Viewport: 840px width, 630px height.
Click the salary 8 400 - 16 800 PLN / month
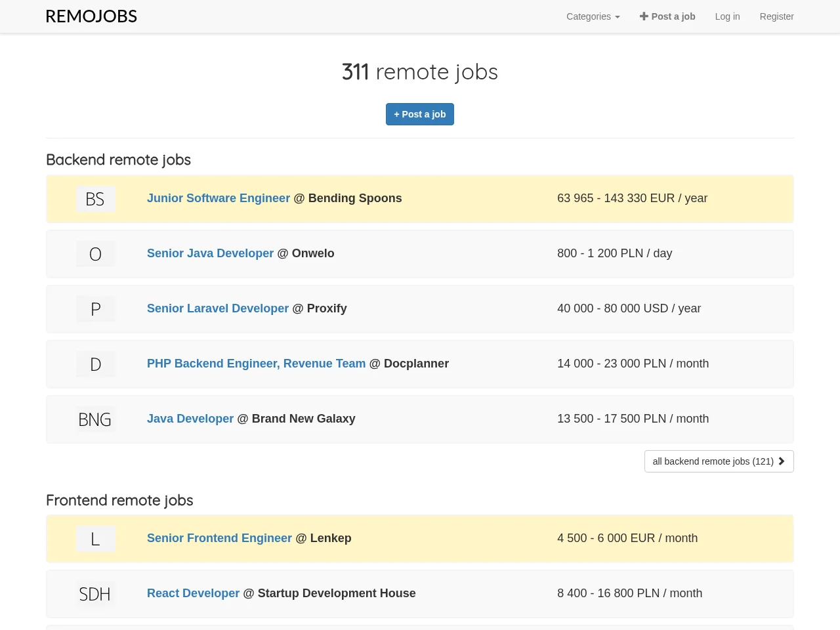[x=629, y=593]
